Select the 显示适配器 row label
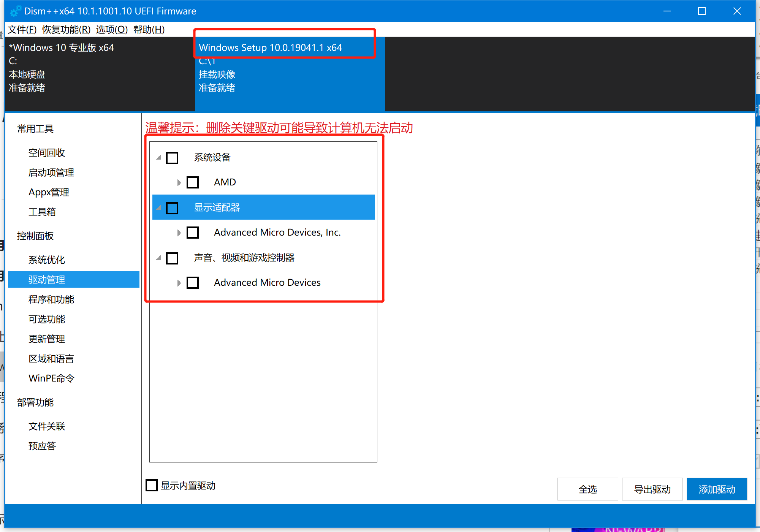This screenshot has width=760, height=532. (x=217, y=207)
